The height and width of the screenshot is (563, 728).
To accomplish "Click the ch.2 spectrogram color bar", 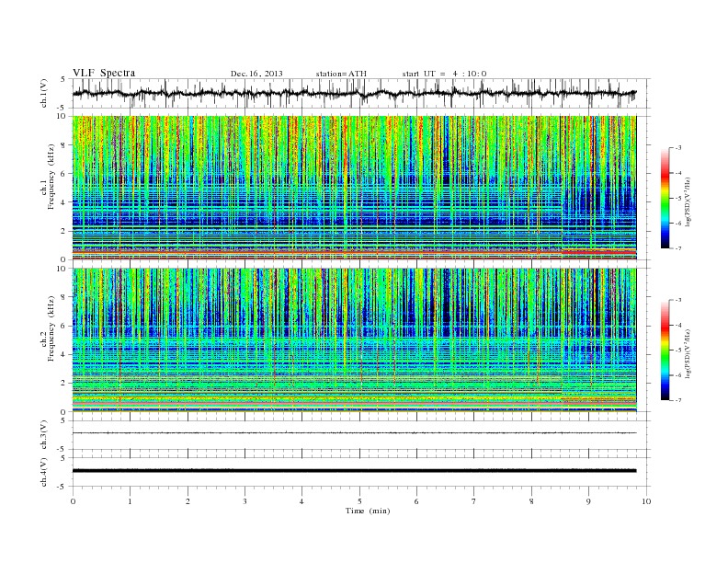I will coord(665,350).
